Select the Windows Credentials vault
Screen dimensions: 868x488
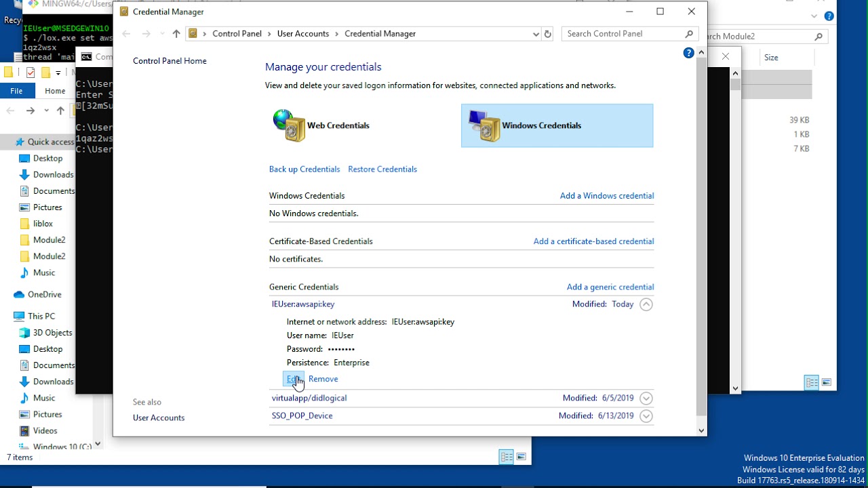point(557,125)
